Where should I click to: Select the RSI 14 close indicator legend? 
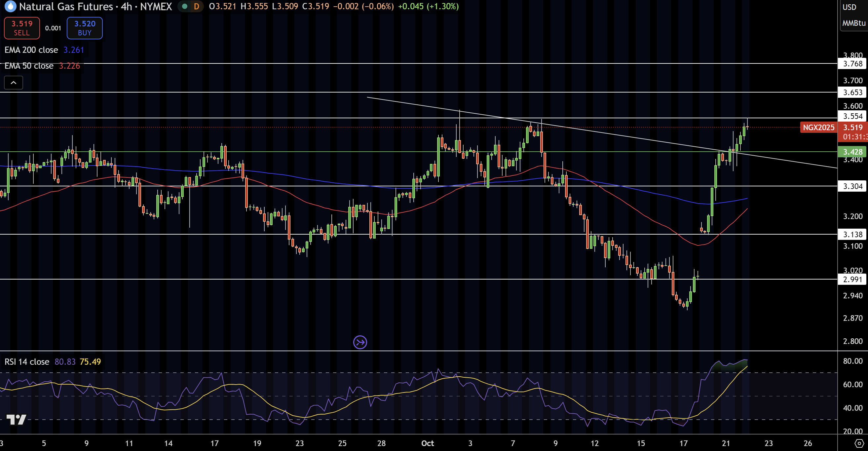point(27,362)
